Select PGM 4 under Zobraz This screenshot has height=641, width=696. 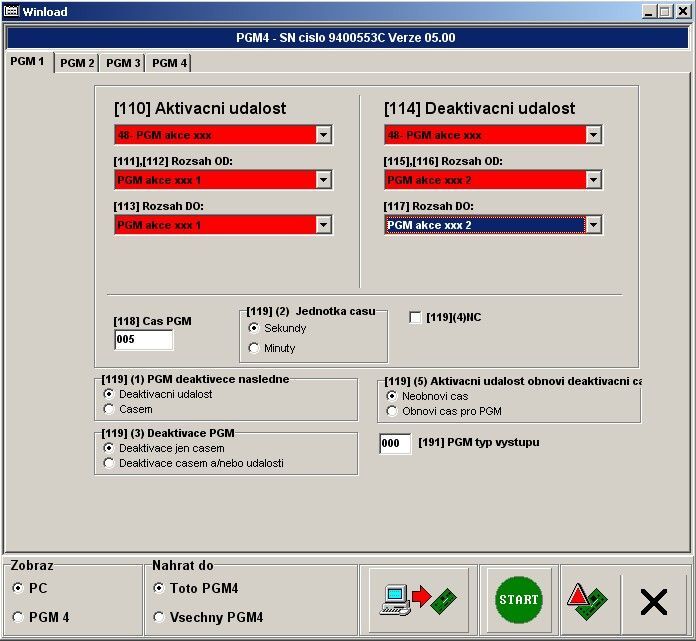click(x=18, y=617)
